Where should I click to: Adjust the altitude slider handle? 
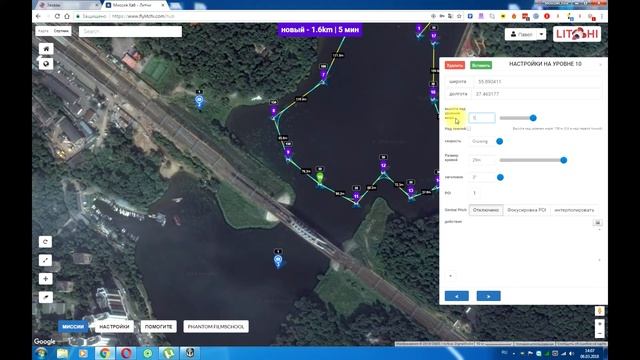click(533, 118)
